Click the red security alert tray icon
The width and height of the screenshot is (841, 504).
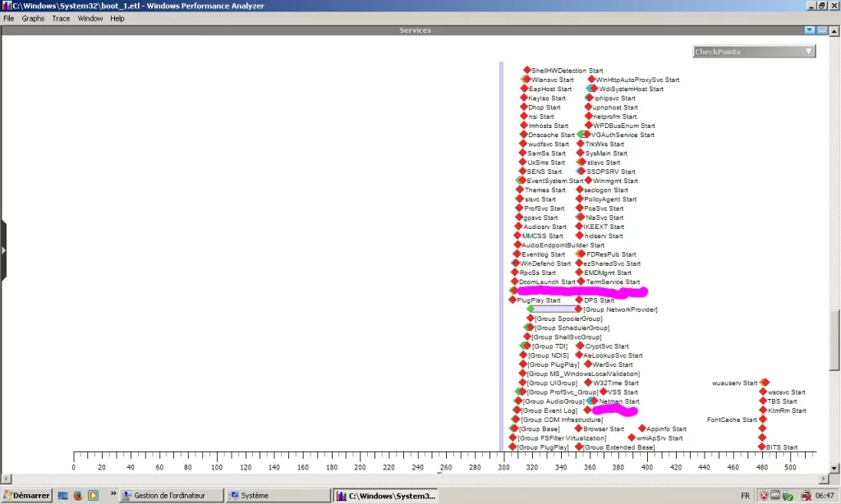(x=764, y=496)
